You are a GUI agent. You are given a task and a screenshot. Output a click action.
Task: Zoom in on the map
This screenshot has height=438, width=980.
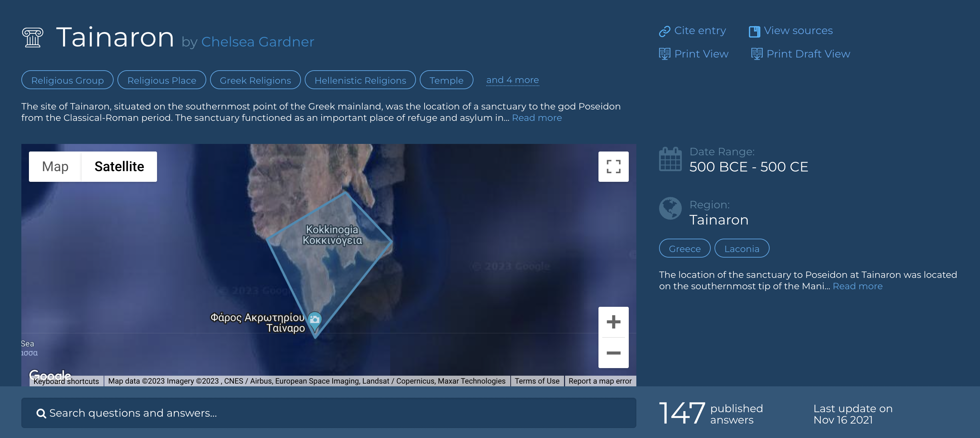click(613, 322)
